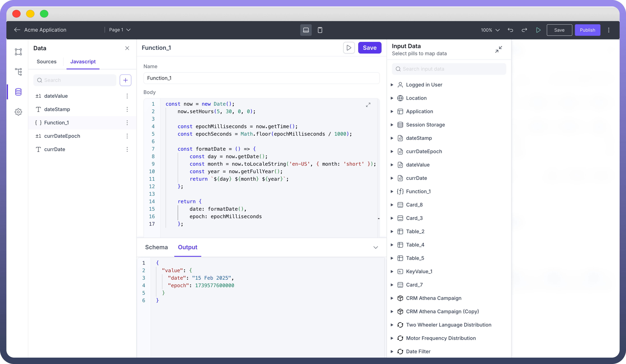Switch to mobile device preview icon
This screenshot has width=626, height=364.
tap(320, 30)
